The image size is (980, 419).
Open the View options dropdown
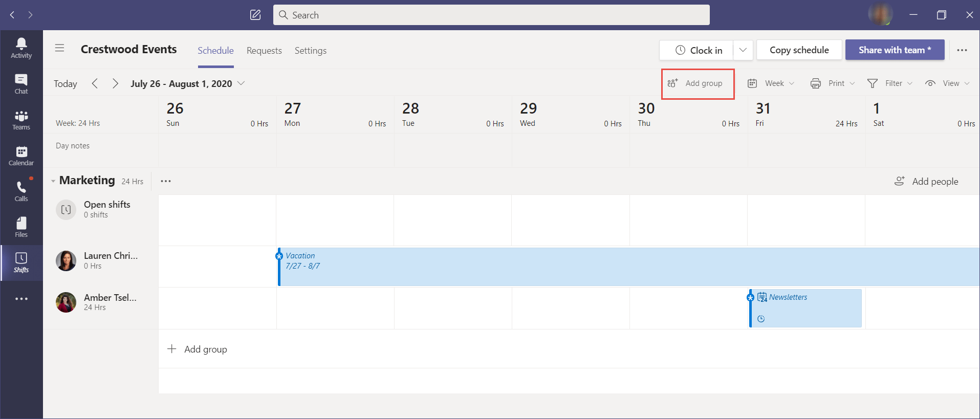point(947,83)
